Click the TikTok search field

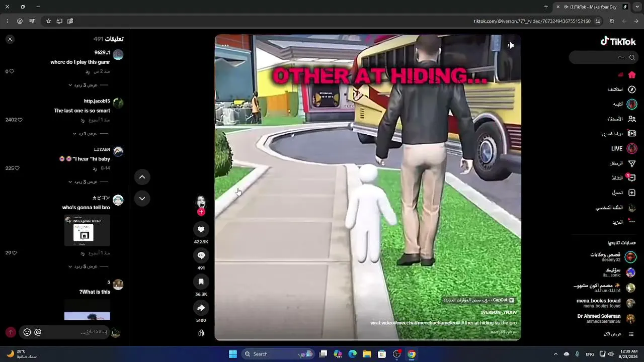[x=603, y=57]
